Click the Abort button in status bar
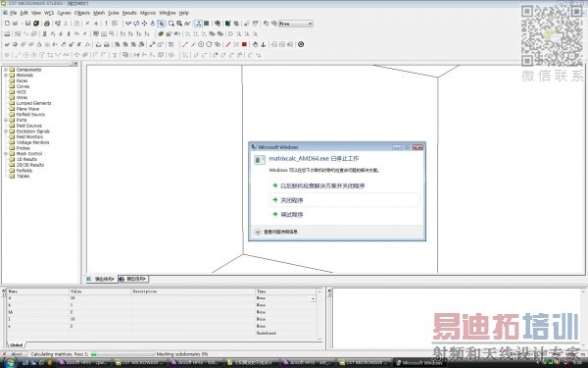 (x=17, y=354)
